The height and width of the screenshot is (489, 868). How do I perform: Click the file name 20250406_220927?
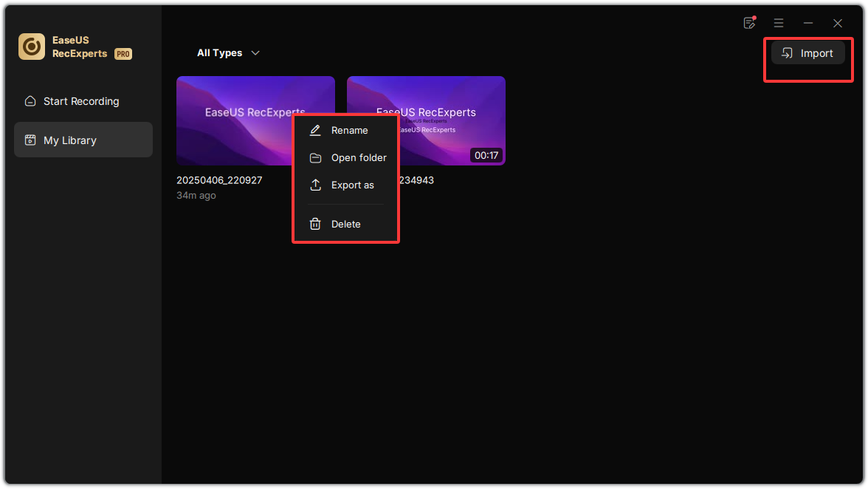click(219, 180)
